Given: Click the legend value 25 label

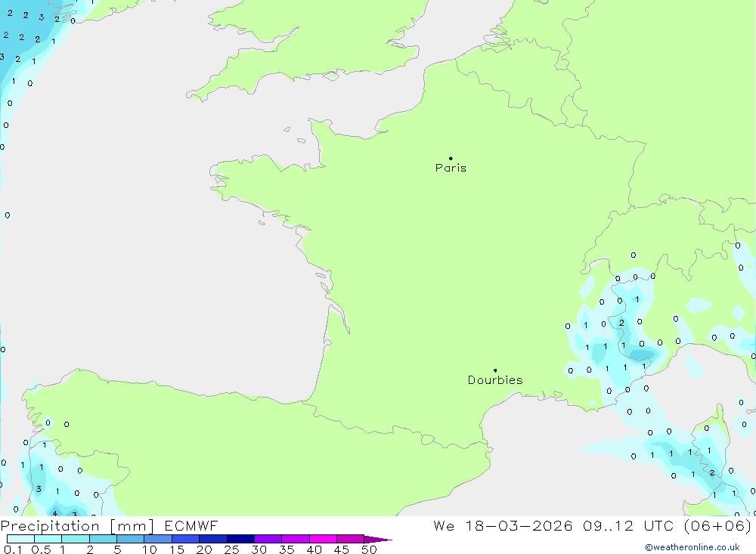Looking at the screenshot, I should [x=231, y=549].
